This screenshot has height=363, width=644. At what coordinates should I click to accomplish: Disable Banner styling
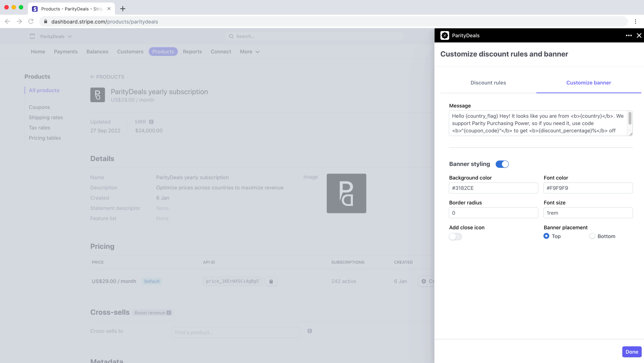[x=502, y=164]
